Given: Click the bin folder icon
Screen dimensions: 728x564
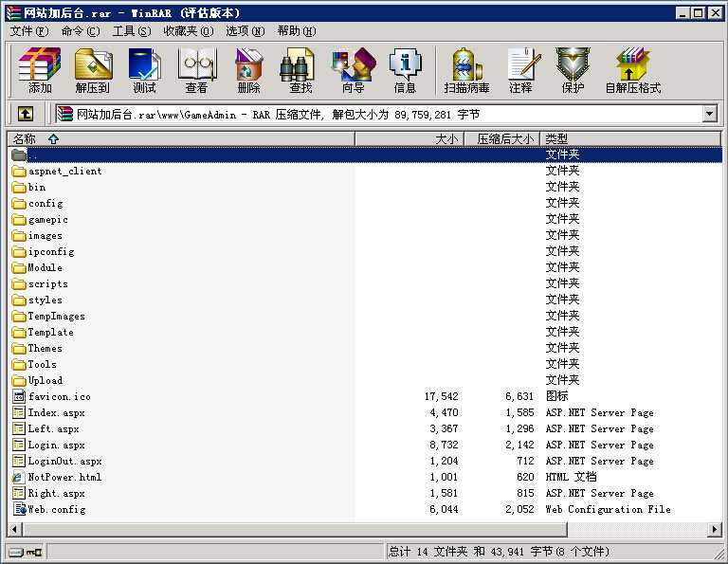Looking at the screenshot, I should tap(19, 187).
